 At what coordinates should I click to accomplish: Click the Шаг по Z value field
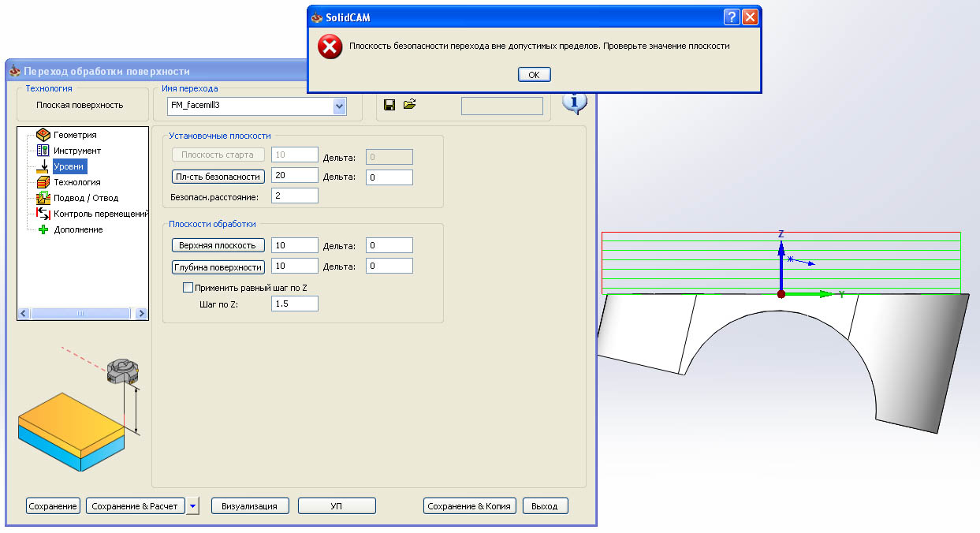(295, 304)
